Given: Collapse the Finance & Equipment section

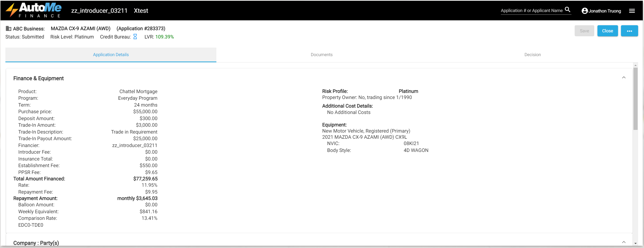Looking at the screenshot, I should (x=624, y=77).
